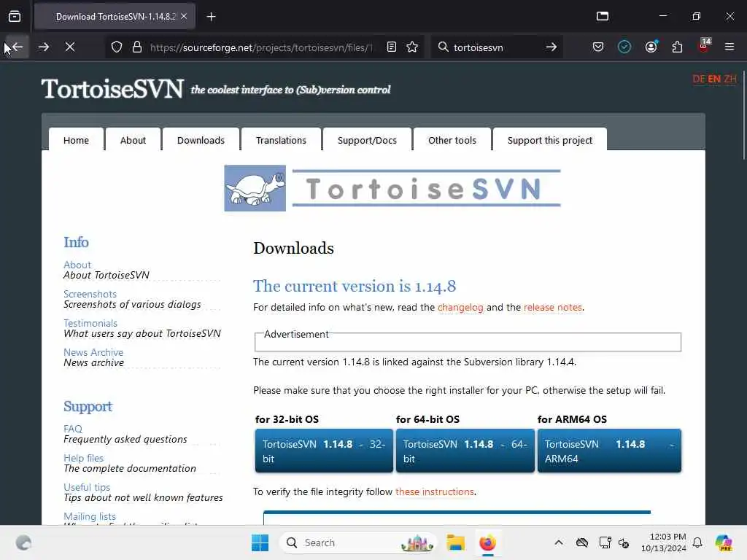Open the blue checkmark extension icon
This screenshot has height=560, width=747.
click(624, 47)
